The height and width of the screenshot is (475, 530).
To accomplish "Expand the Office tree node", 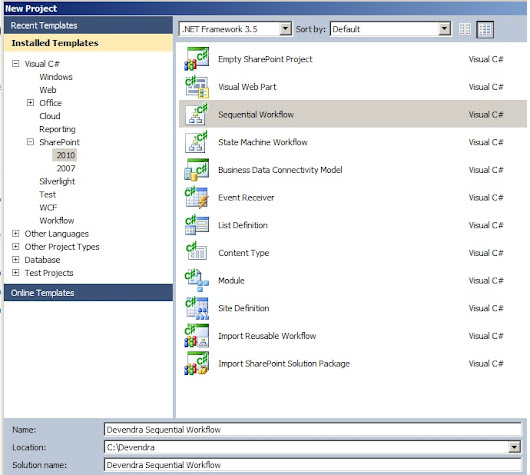I will tap(30, 102).
